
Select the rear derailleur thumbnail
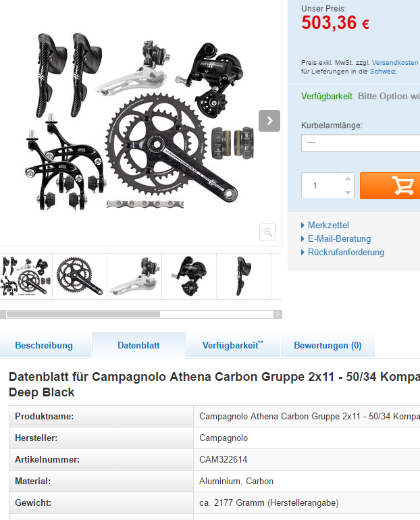[x=189, y=277]
